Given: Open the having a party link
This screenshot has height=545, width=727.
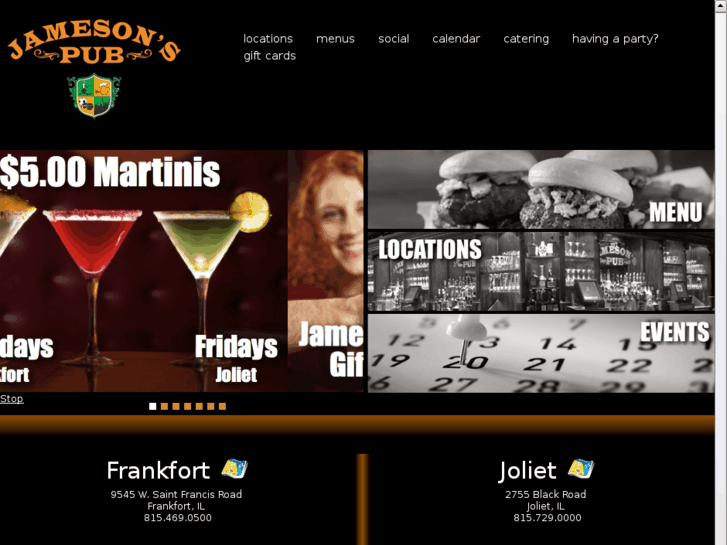Looking at the screenshot, I should (615, 38).
